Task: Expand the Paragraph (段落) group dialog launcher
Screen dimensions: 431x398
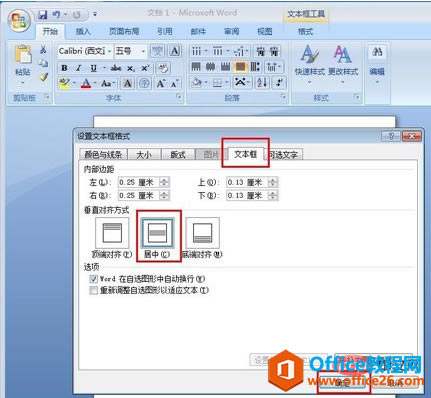Action: point(284,97)
